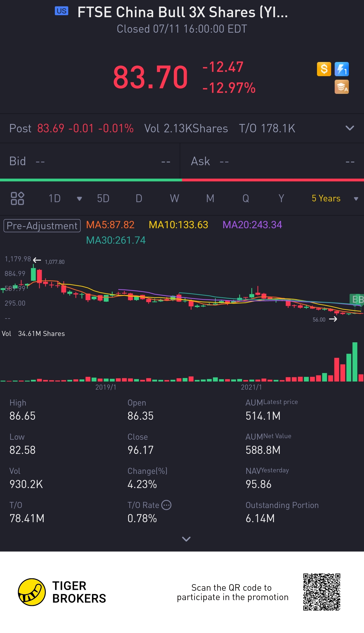Tap the T/O Rate 0.78% value
Image resolution: width=364 pixels, height=633 pixels.
point(142,518)
